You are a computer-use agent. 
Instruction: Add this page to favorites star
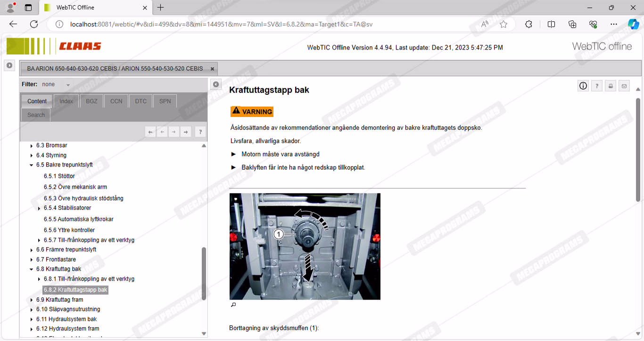pos(504,24)
